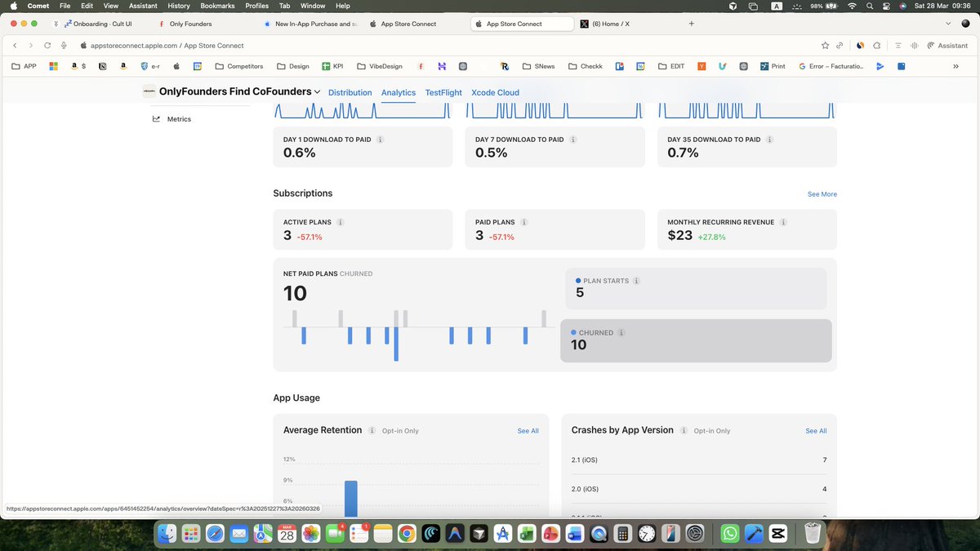Image resolution: width=980 pixels, height=551 pixels.
Task: Expand the tab search chevron near profile avatar
Action: tap(947, 24)
